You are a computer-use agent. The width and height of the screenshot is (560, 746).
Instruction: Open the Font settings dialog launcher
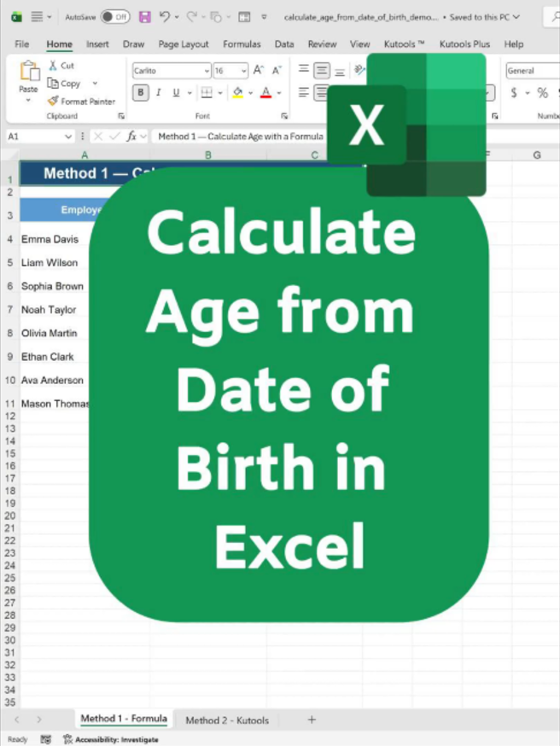(284, 115)
